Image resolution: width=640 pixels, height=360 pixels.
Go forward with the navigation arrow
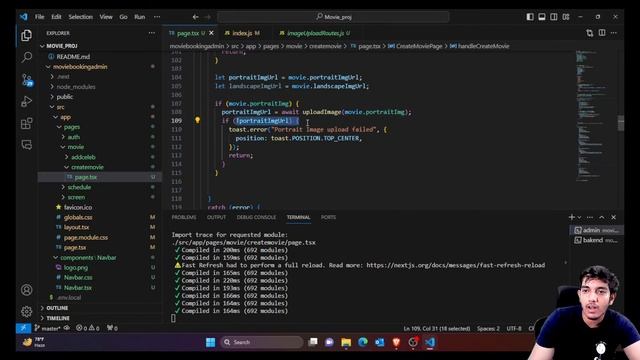coord(207,17)
